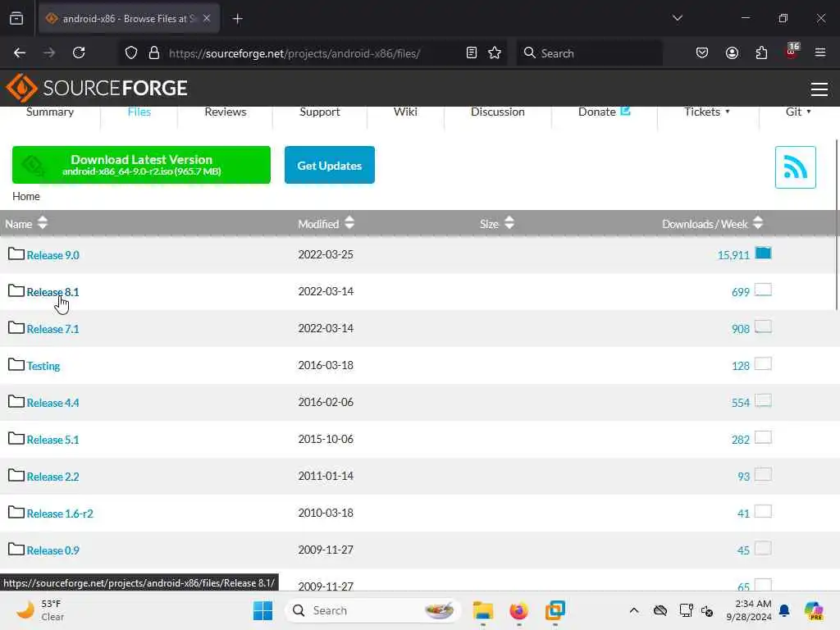Open the Copilot icon in taskbar

pyautogui.click(x=814, y=610)
